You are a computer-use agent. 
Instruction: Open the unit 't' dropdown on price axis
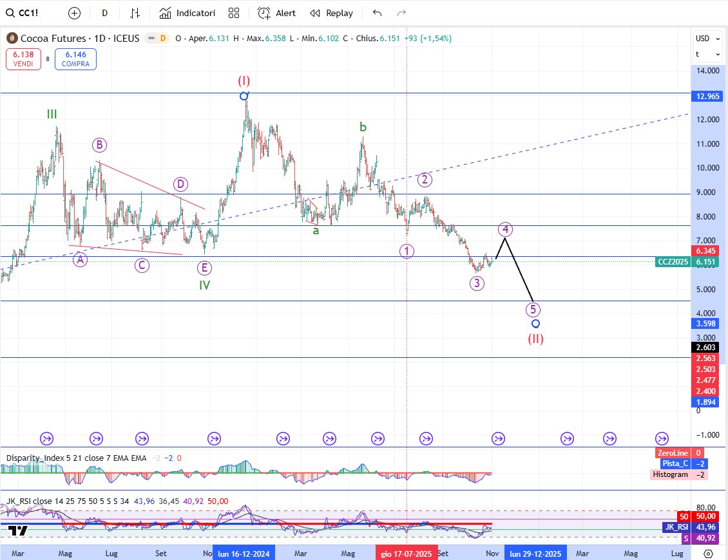click(x=704, y=54)
